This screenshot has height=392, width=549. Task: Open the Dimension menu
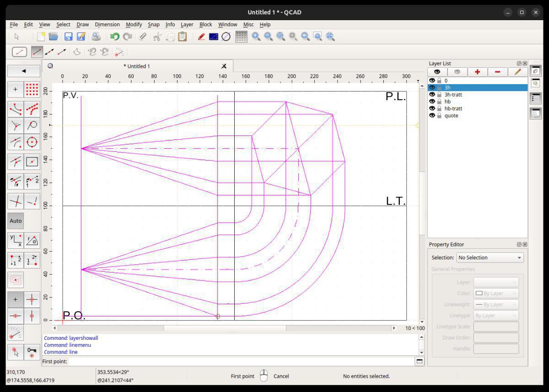[x=107, y=24]
